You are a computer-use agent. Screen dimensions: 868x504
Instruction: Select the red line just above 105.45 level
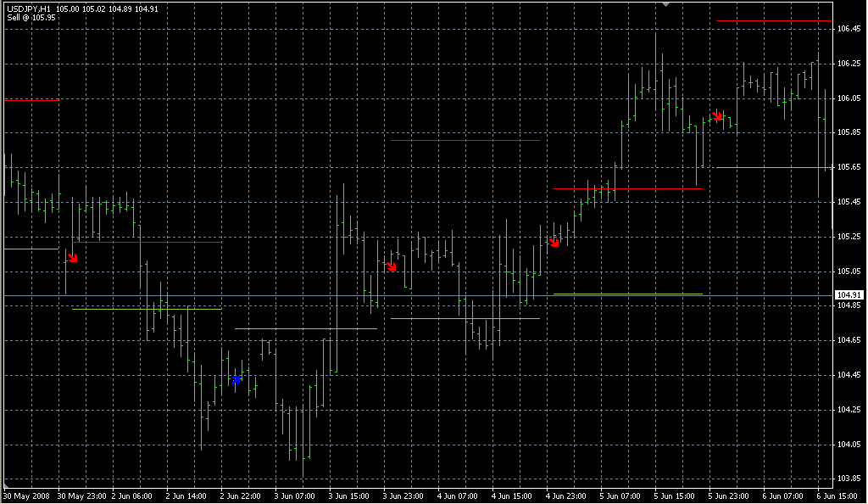point(627,188)
